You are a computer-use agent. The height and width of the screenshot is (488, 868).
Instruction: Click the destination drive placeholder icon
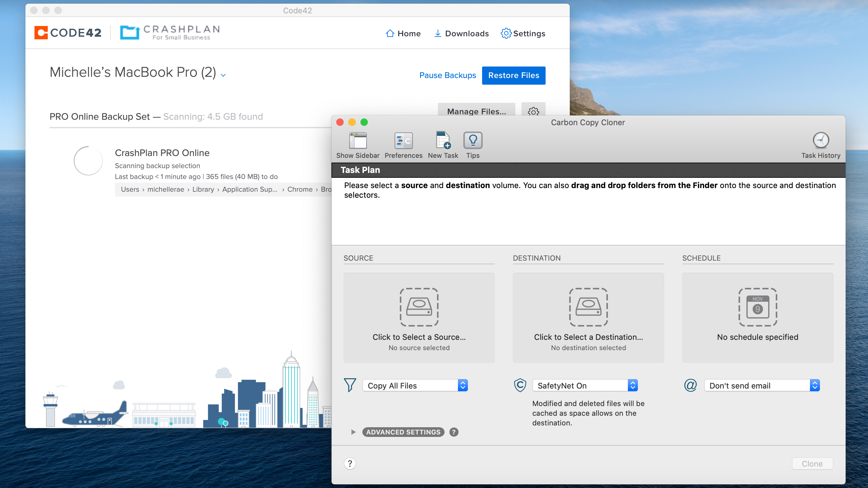(x=588, y=307)
